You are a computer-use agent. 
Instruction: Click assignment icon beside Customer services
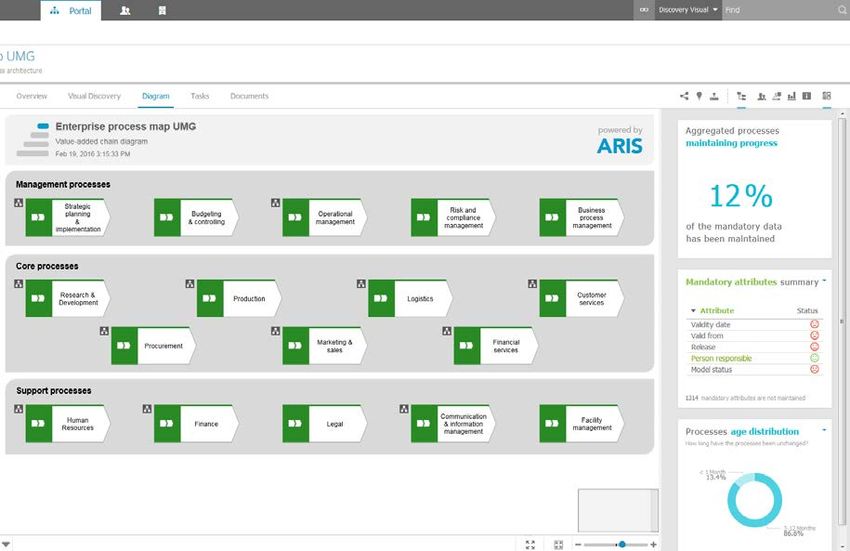[x=532, y=284]
